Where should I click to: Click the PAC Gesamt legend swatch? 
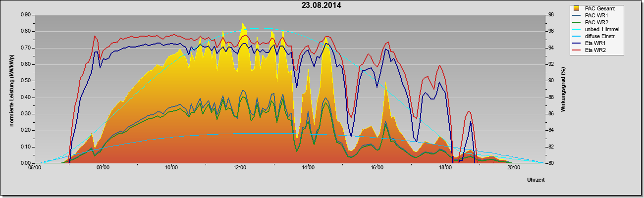(x=577, y=8)
